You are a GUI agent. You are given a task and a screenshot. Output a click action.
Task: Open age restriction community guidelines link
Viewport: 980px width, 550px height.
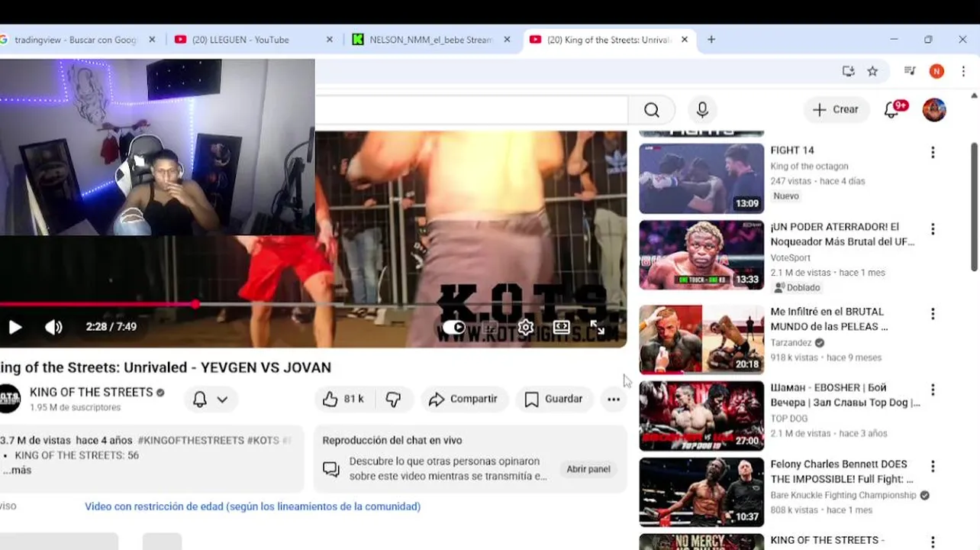coord(253,506)
